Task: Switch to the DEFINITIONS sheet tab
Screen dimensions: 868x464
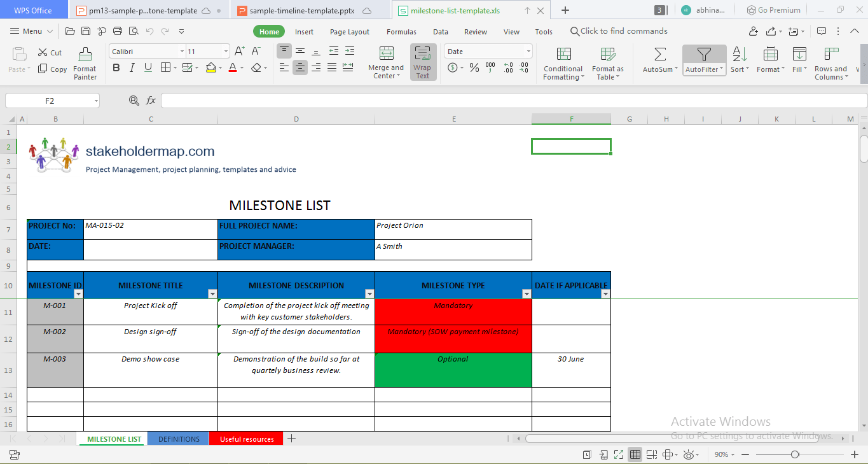Action: click(179, 439)
